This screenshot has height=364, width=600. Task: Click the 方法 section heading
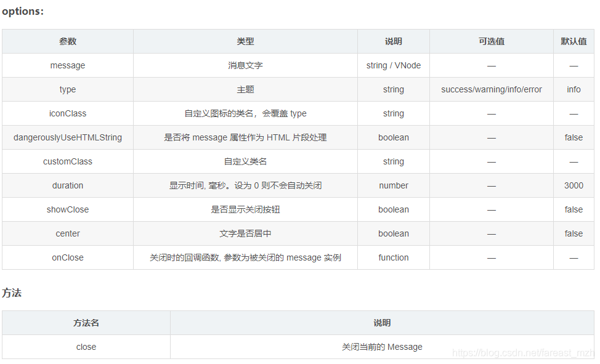(11, 293)
